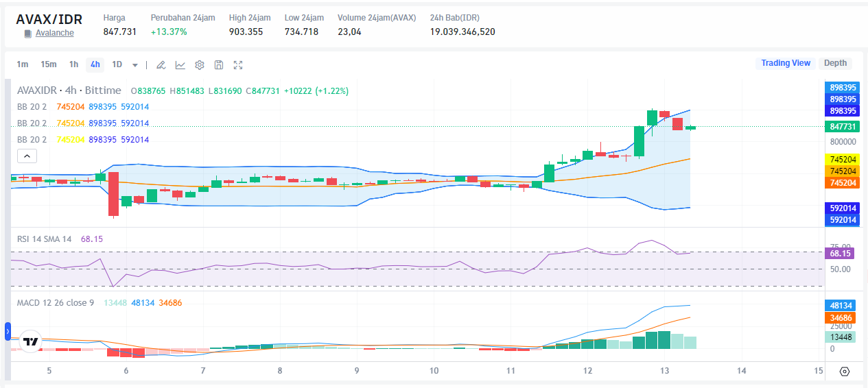Click the Harga value 847.731
Viewport: 868px width, 388px height.
coord(120,32)
